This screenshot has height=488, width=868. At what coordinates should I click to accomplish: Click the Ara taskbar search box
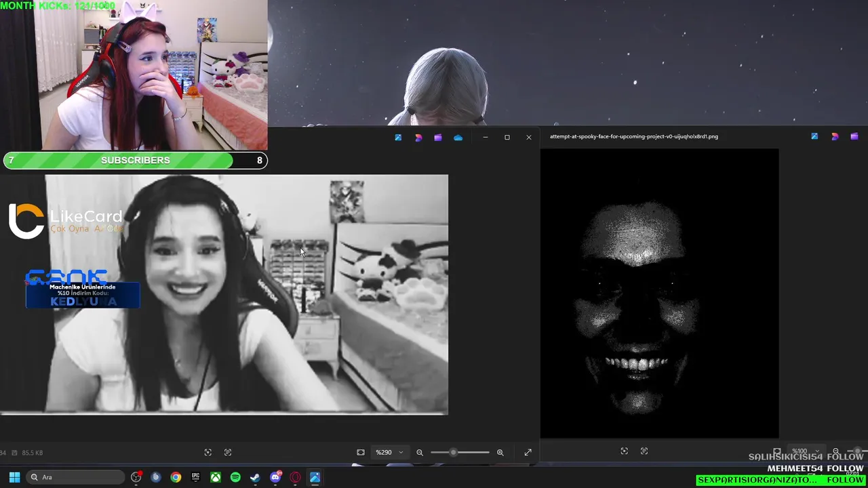click(x=75, y=477)
